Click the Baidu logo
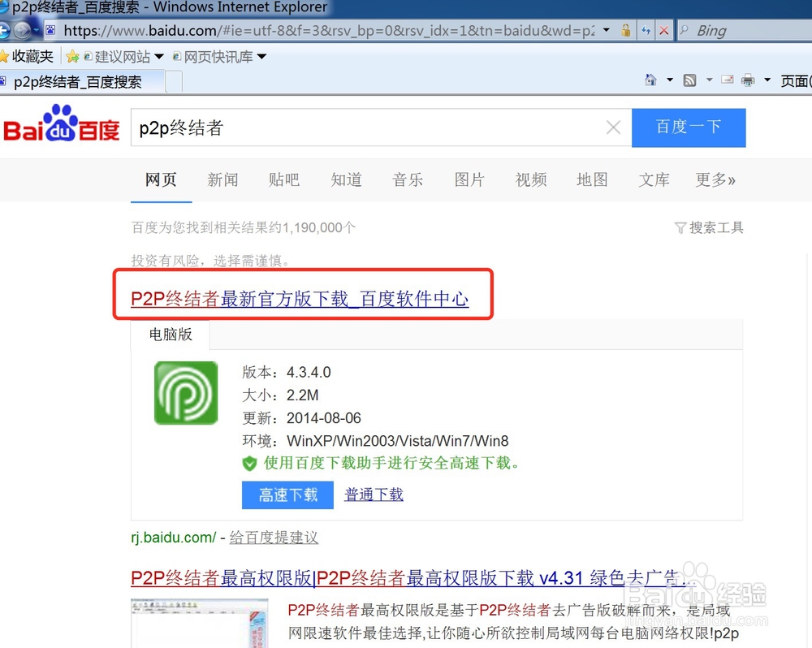Image resolution: width=812 pixels, height=648 pixels. (61, 123)
